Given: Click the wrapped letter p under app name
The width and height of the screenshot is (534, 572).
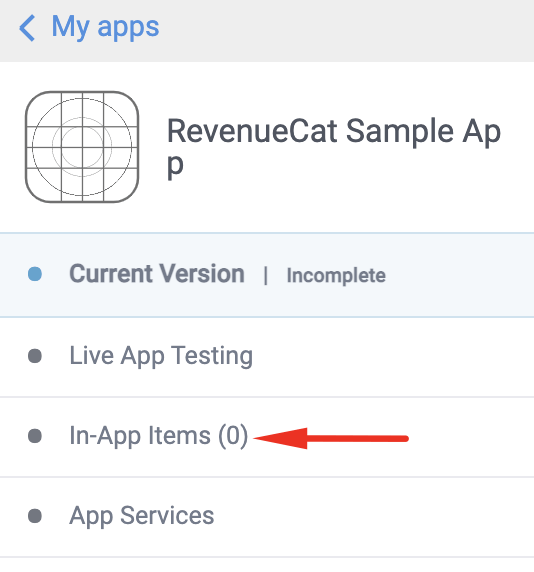Looking at the screenshot, I should 175,167.
